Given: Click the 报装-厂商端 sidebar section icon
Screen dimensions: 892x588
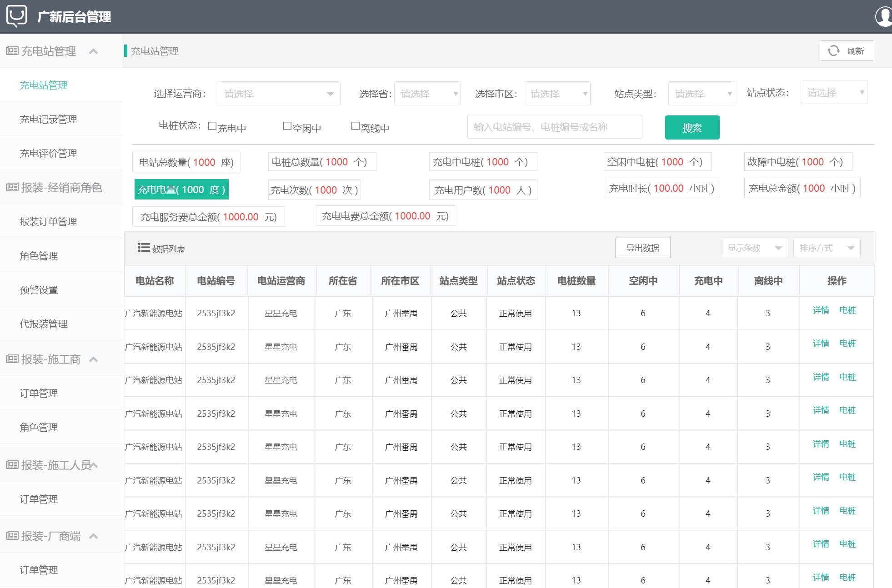Looking at the screenshot, I should [12, 536].
